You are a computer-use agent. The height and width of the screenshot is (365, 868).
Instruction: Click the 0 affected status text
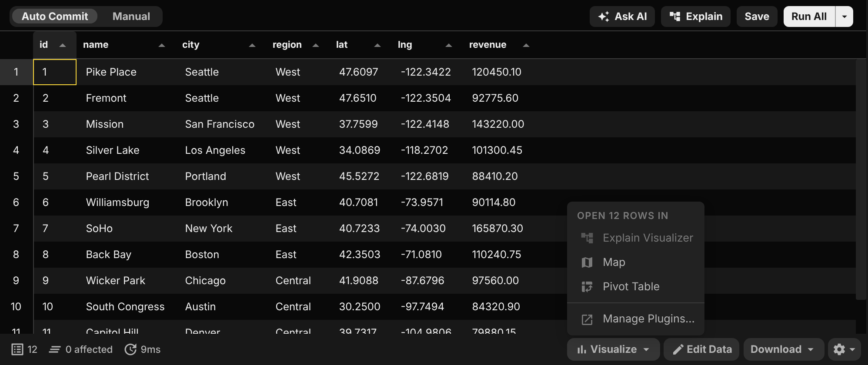coord(89,349)
